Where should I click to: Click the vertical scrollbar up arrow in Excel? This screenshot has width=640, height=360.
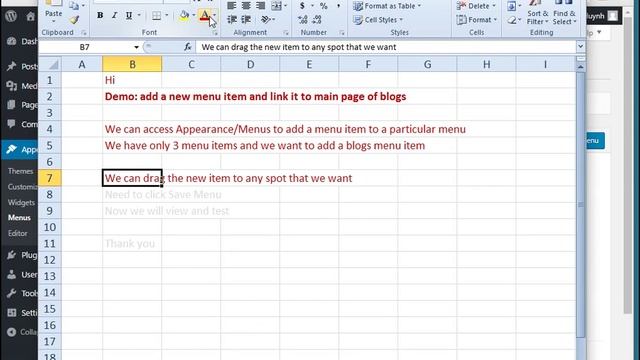tap(580, 66)
